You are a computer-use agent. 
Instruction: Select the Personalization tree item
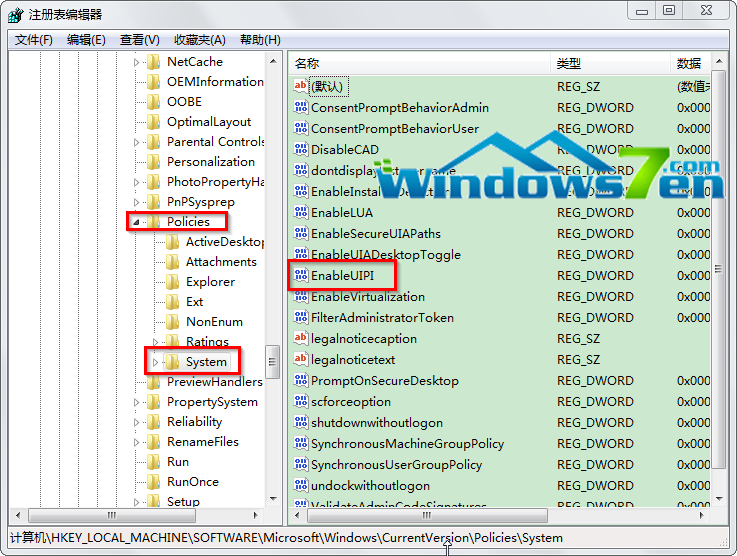211,162
